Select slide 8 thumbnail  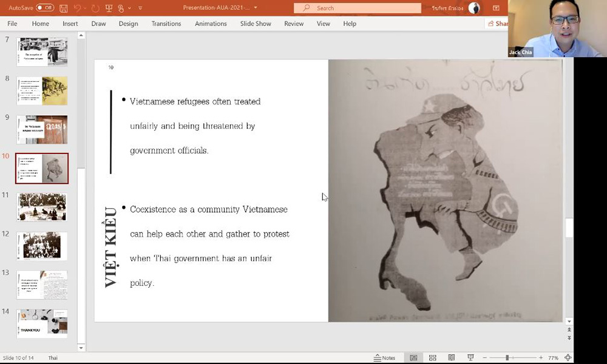(x=42, y=91)
